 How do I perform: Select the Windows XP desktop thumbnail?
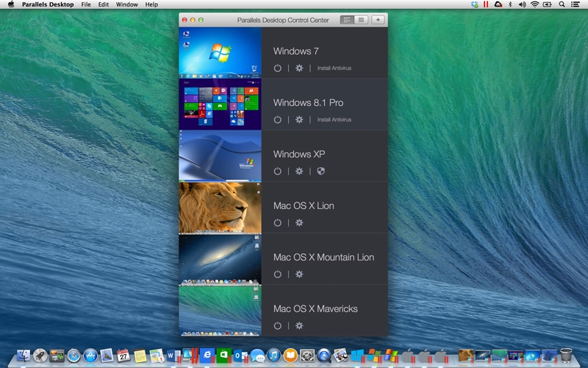point(220,156)
